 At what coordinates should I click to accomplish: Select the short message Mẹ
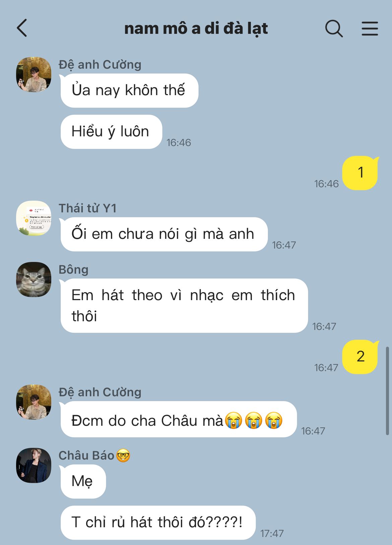point(83,482)
